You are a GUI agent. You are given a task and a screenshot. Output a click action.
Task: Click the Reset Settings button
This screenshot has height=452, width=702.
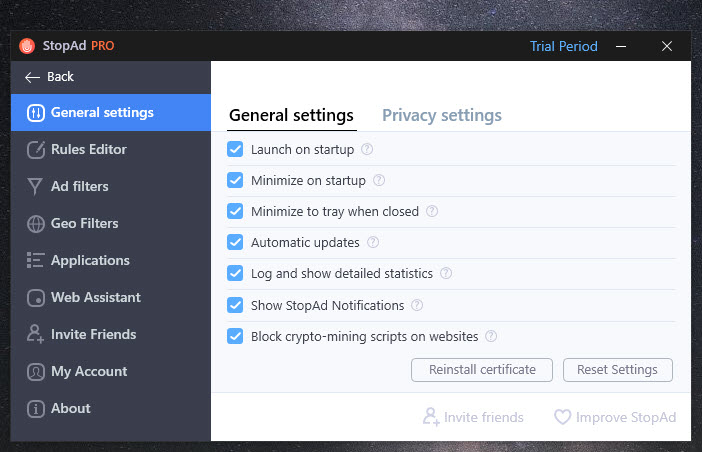point(617,370)
